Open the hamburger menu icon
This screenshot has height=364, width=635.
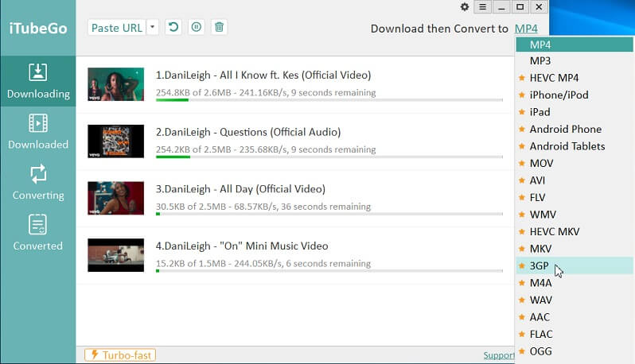click(x=482, y=7)
